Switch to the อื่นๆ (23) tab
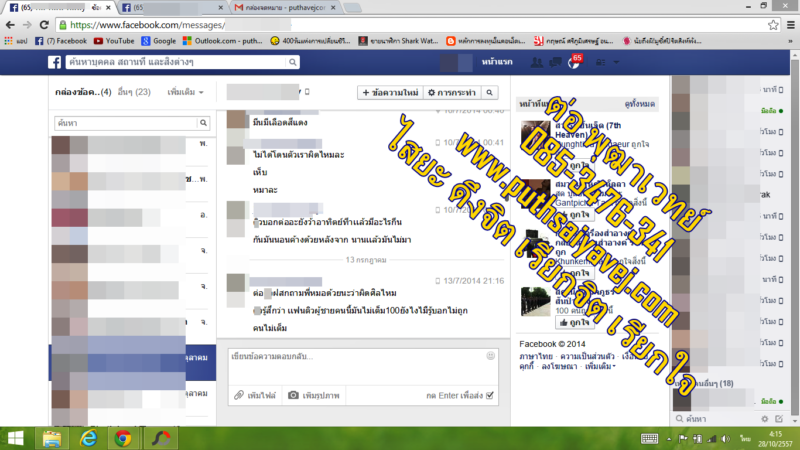 point(134,92)
